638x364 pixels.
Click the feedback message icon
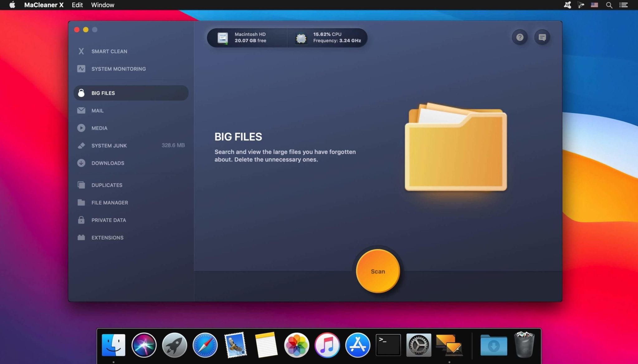coord(542,37)
